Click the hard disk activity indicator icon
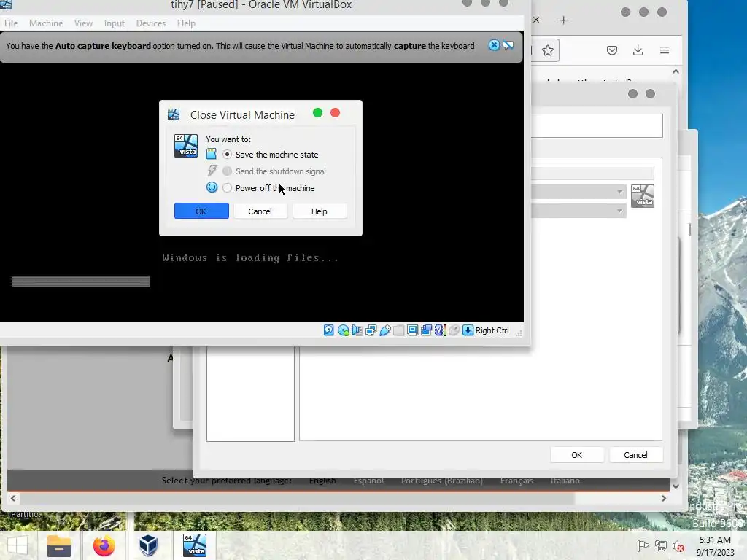The height and width of the screenshot is (560, 747). point(329,330)
